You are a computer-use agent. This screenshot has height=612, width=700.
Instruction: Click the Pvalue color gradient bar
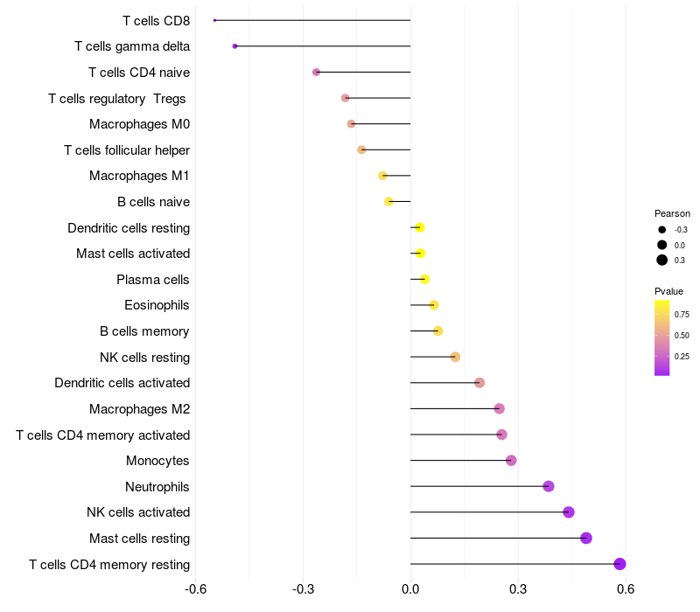[x=661, y=337]
